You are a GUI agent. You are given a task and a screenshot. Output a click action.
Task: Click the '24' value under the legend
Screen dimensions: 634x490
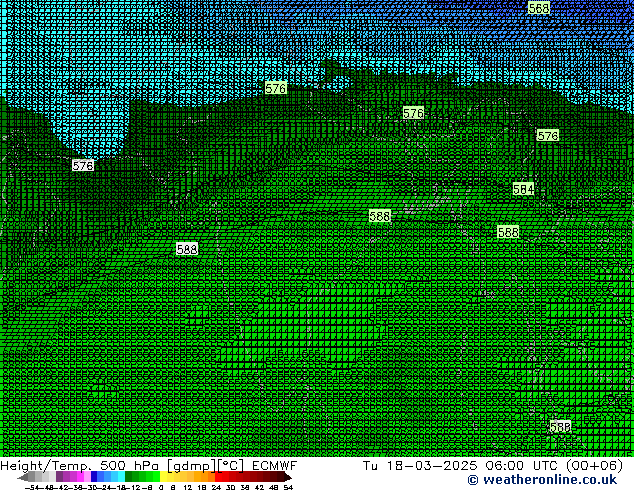click(x=216, y=487)
